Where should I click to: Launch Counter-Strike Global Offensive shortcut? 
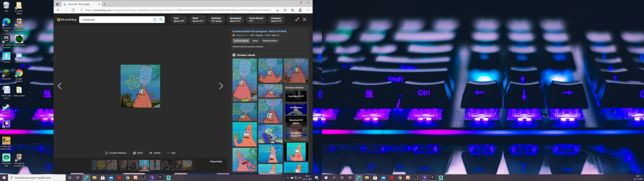click(x=6, y=143)
